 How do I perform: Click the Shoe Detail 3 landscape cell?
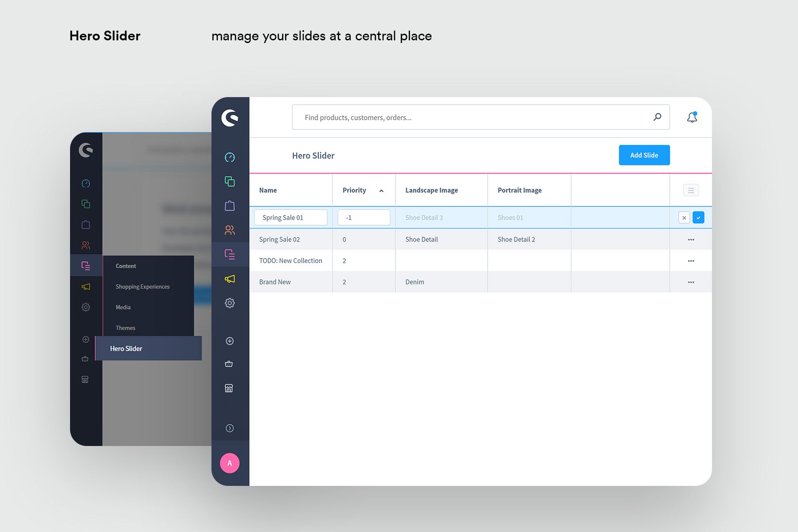coord(424,218)
